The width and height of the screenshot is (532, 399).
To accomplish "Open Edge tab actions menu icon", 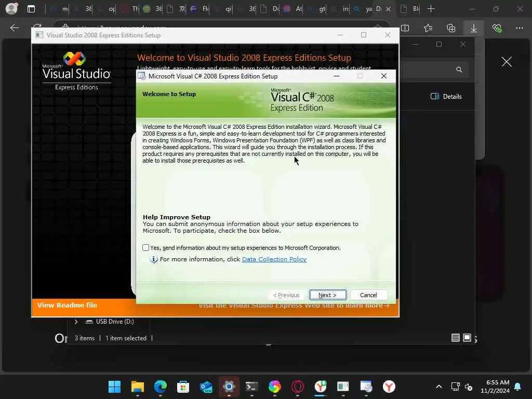I will pos(31,9).
